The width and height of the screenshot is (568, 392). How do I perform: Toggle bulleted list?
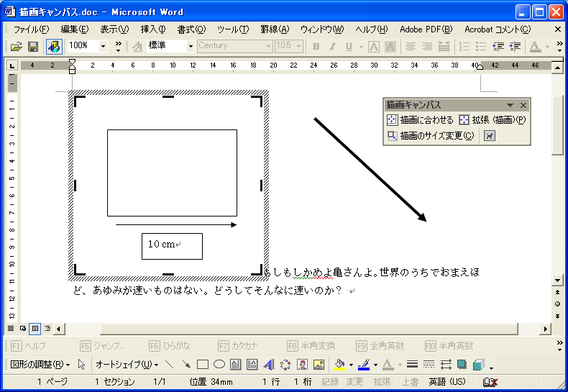click(481, 46)
